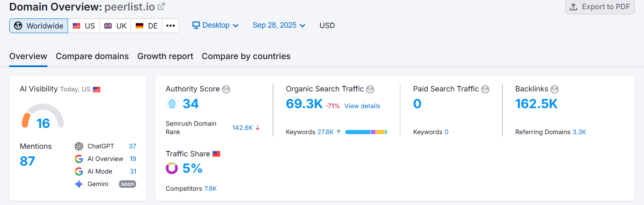Image resolution: width=644 pixels, height=205 pixels.
Task: Click the Export to PDF button
Action: click(x=600, y=7)
